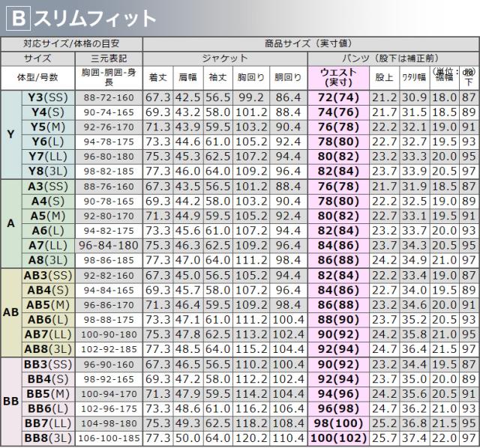The height and width of the screenshot is (448, 480).
Task: Click size row label A3(SS)
Action: pos(48,187)
